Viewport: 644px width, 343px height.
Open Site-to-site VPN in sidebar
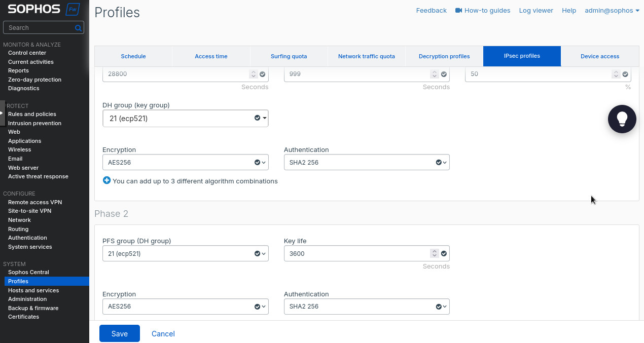coord(29,211)
